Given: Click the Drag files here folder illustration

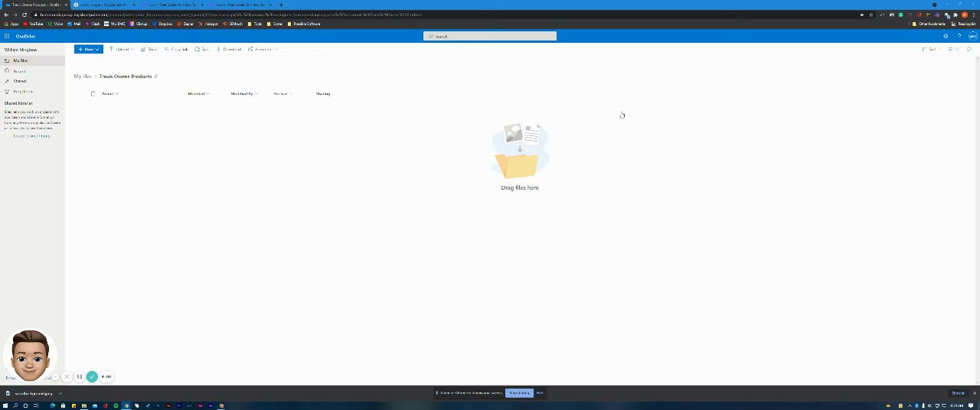Looking at the screenshot, I should (520, 151).
